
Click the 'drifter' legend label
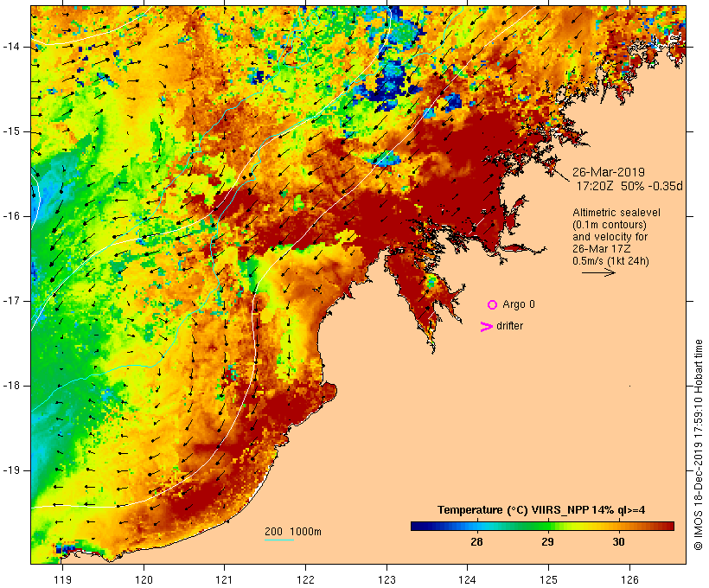tap(509, 326)
